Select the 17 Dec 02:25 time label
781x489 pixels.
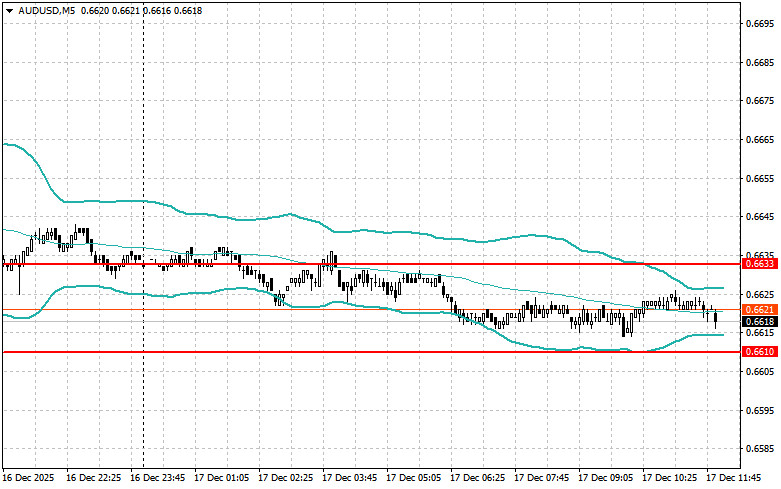[285, 478]
